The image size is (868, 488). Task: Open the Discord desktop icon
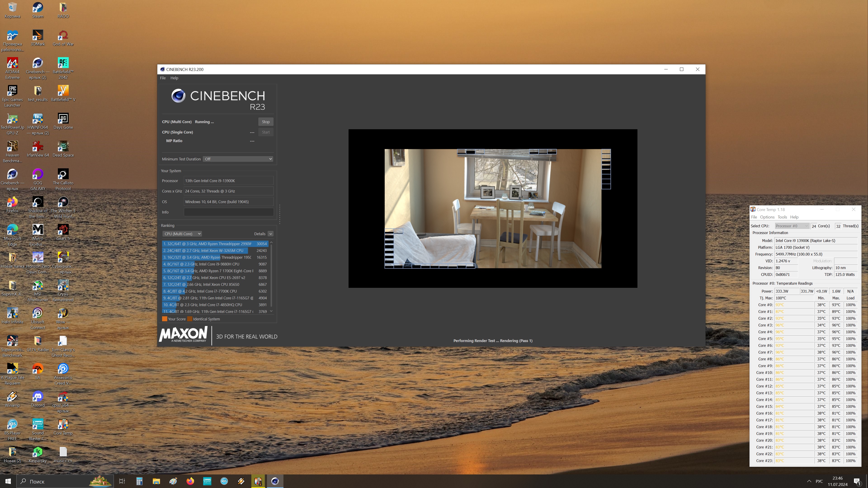click(38, 397)
